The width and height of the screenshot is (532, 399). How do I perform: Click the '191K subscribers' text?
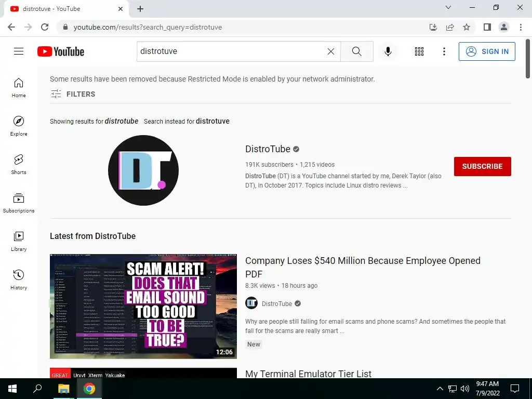(270, 165)
